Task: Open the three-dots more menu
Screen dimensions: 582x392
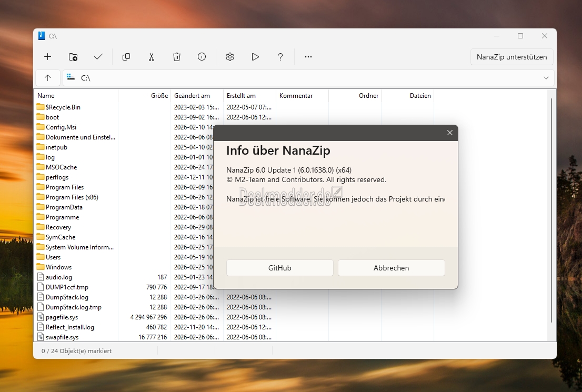Action: (308, 57)
